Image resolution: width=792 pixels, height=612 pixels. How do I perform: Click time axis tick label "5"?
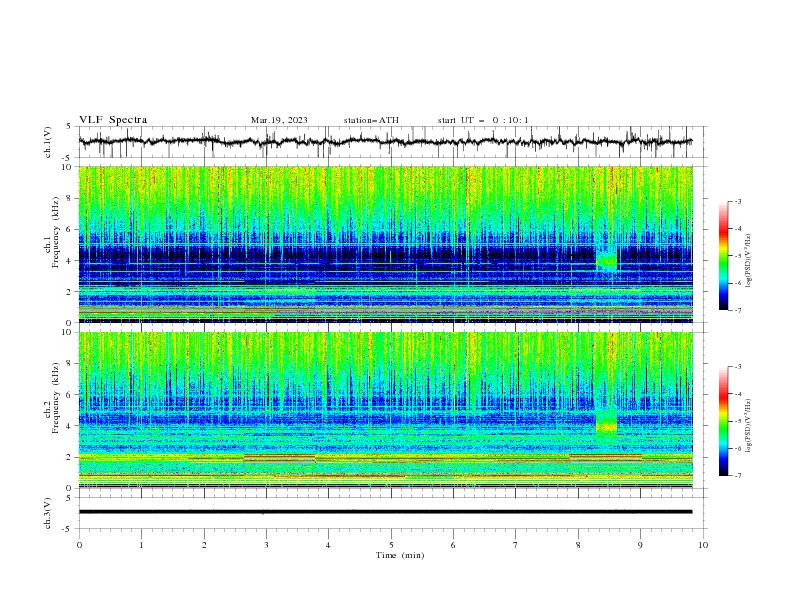coord(391,545)
